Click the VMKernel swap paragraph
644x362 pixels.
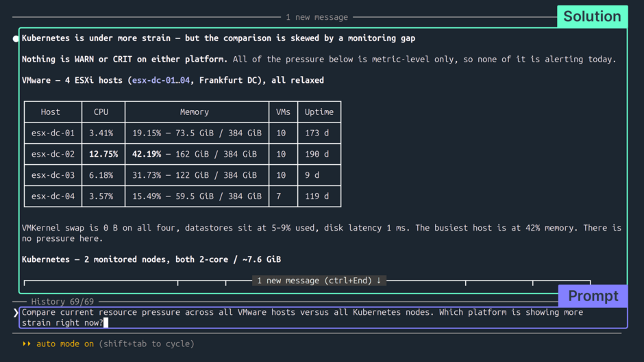point(321,233)
